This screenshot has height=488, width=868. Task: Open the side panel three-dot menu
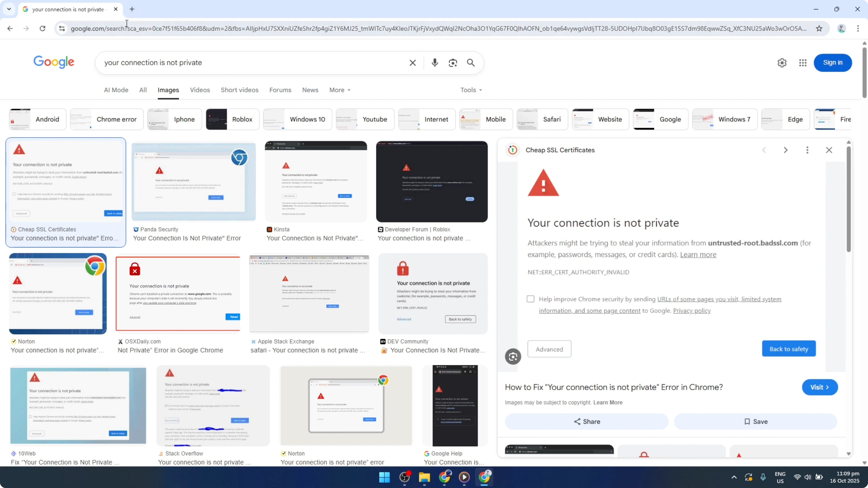(x=807, y=150)
